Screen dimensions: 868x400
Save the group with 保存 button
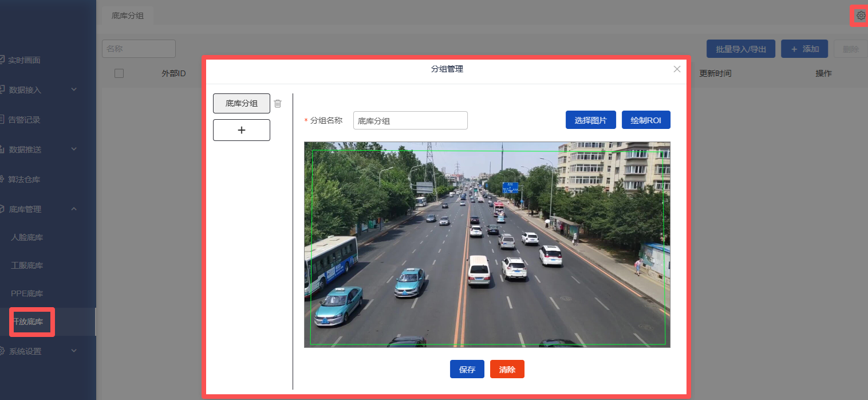(x=467, y=370)
